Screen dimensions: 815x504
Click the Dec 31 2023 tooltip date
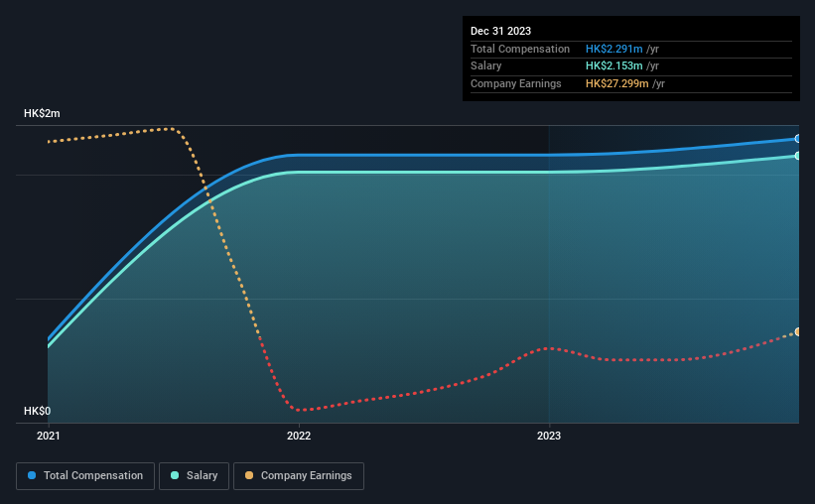500,31
